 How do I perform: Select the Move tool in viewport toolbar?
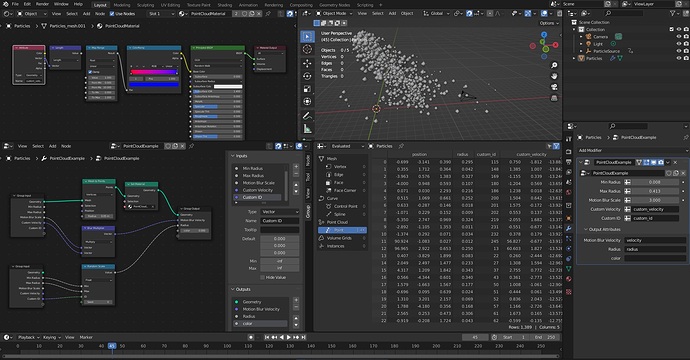point(307,63)
